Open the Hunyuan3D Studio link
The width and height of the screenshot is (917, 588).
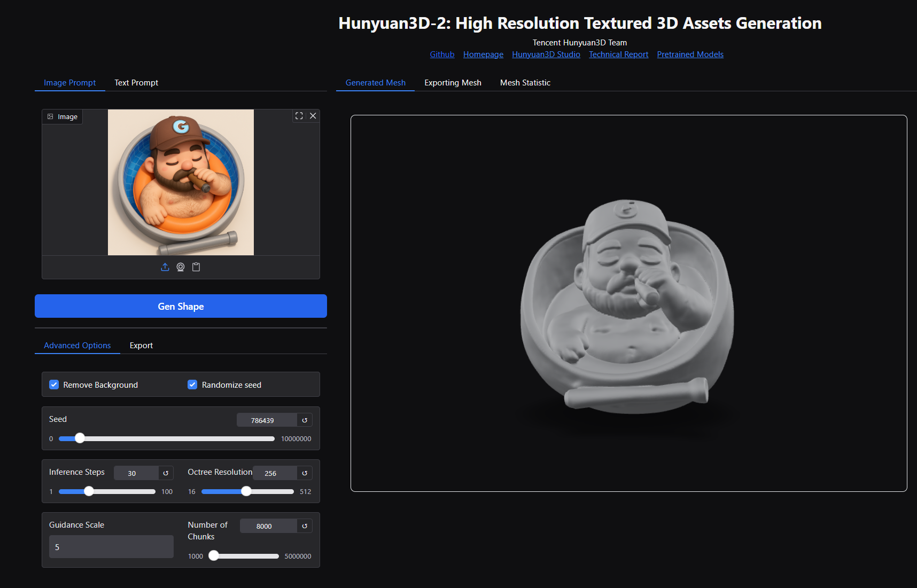point(546,54)
